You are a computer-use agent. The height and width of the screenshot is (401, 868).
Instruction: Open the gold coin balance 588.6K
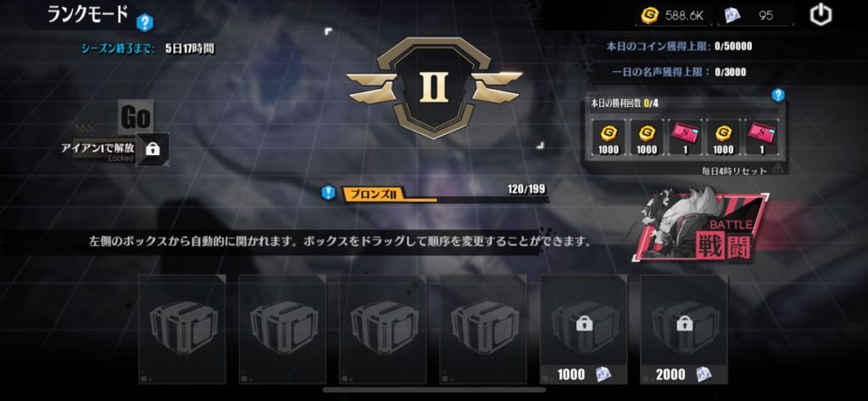click(x=672, y=16)
